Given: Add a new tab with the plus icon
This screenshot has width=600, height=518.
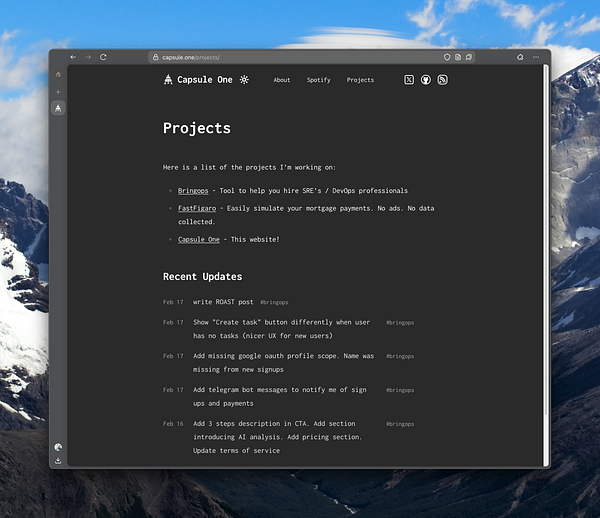Looking at the screenshot, I should point(58,92).
